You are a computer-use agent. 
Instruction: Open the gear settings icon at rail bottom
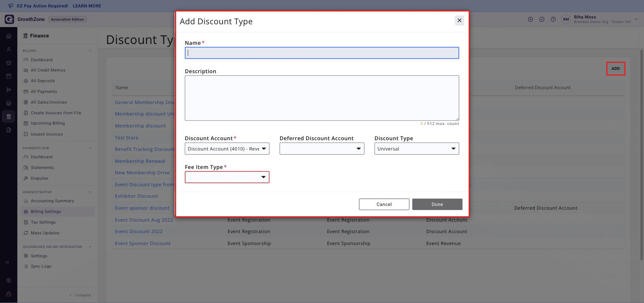9,280
